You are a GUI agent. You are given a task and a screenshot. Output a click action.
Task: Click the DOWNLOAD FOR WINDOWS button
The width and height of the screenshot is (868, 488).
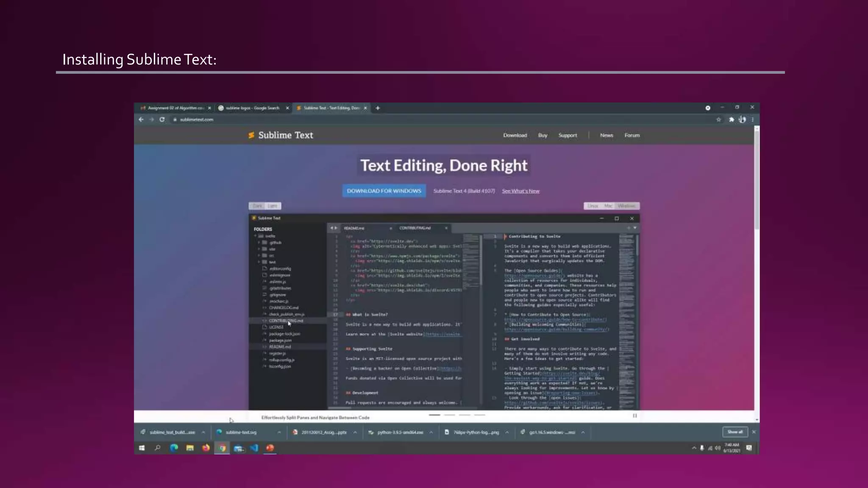point(384,191)
